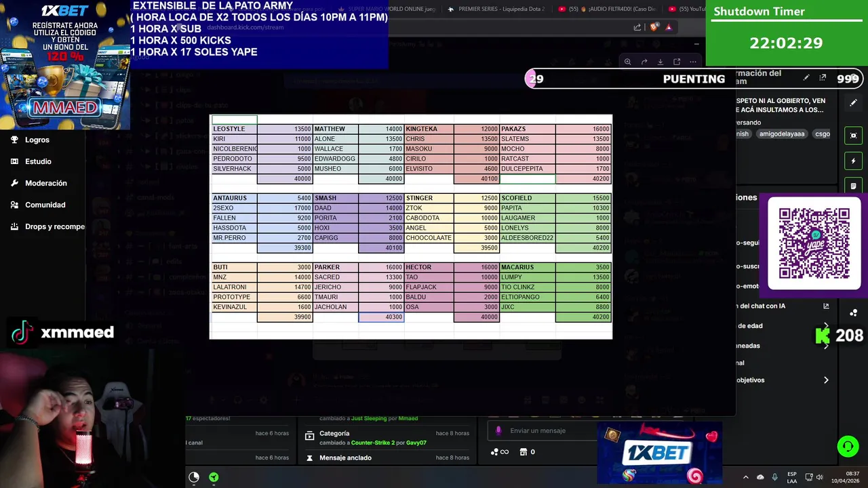
Task: Click the PAKAZS cell in the spreadsheet
Action: (x=527, y=129)
